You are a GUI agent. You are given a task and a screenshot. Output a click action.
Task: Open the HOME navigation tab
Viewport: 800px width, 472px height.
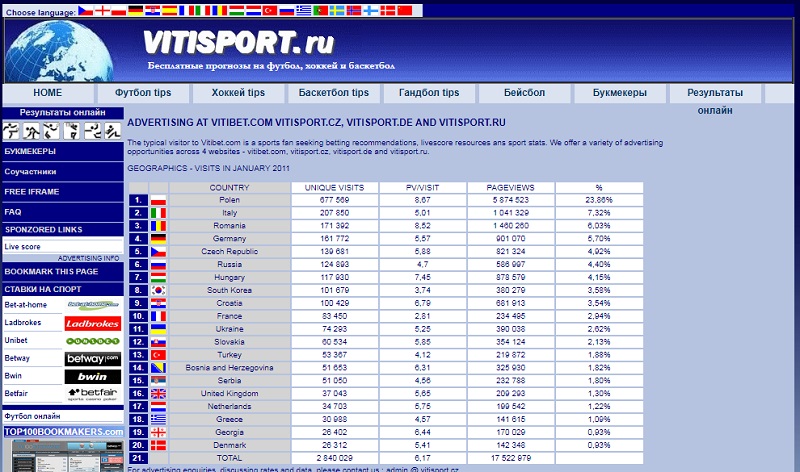[47, 93]
